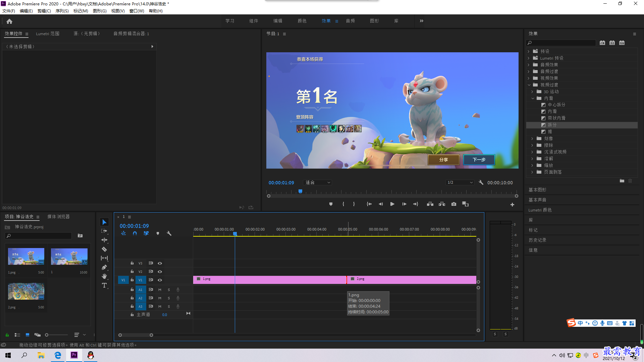This screenshot has height=362, width=644.
Task: Toggle nest sequence insert option
Action: coord(123,233)
